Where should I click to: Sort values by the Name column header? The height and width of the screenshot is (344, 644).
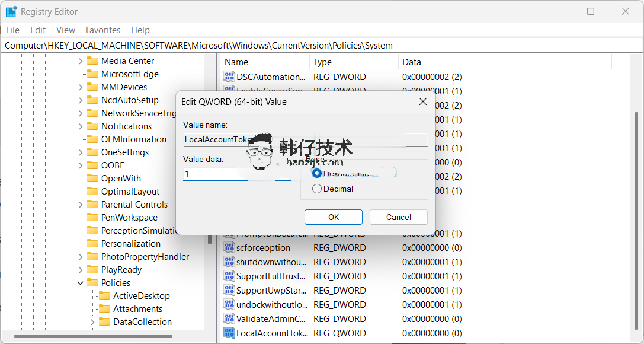(265, 62)
